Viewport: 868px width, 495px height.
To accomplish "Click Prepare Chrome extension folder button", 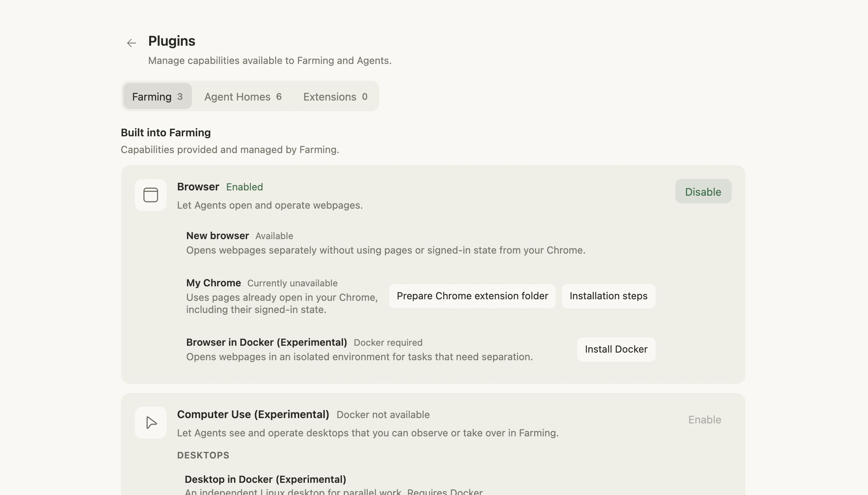I will tap(472, 296).
